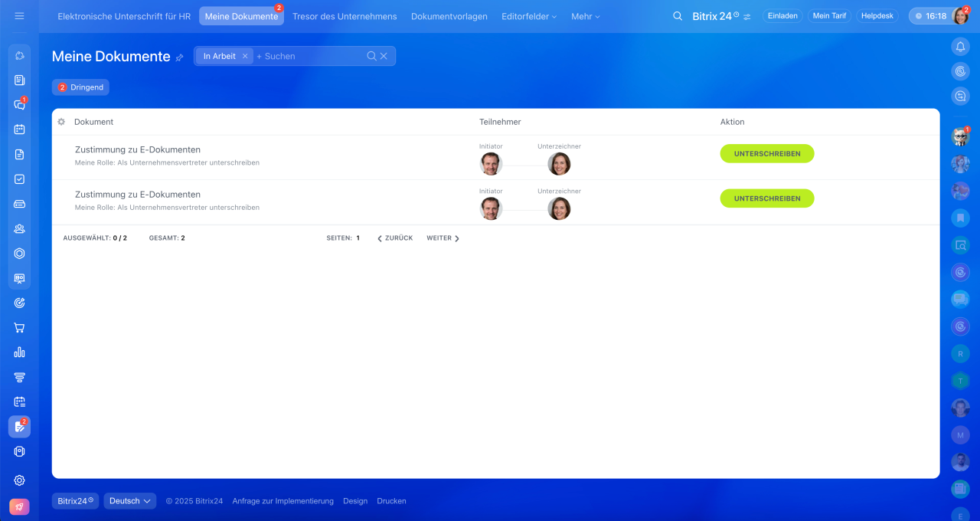Screen dimensions: 980x521
Task: Open first Zustimmung zu E-Dokumenten document
Action: pos(138,149)
